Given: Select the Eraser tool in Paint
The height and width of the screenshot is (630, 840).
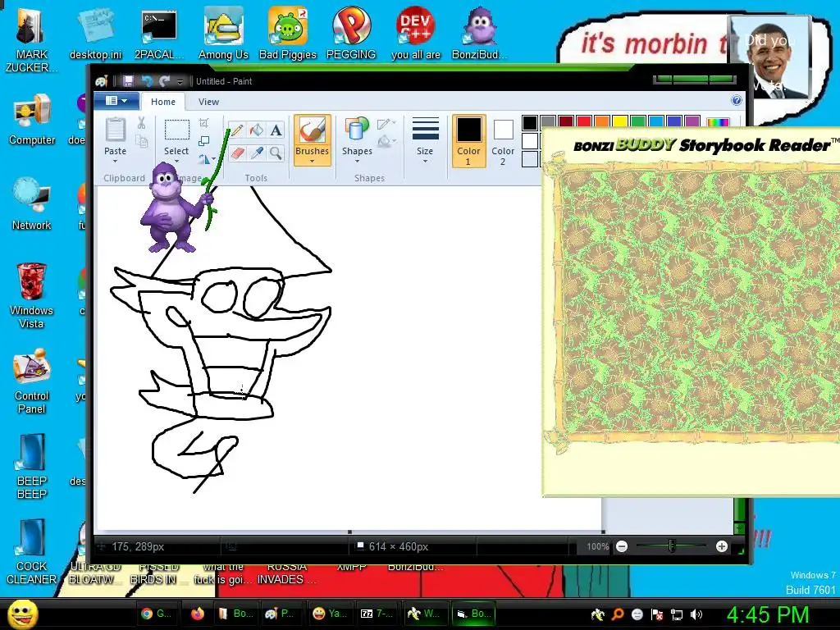Looking at the screenshot, I should tap(237, 153).
